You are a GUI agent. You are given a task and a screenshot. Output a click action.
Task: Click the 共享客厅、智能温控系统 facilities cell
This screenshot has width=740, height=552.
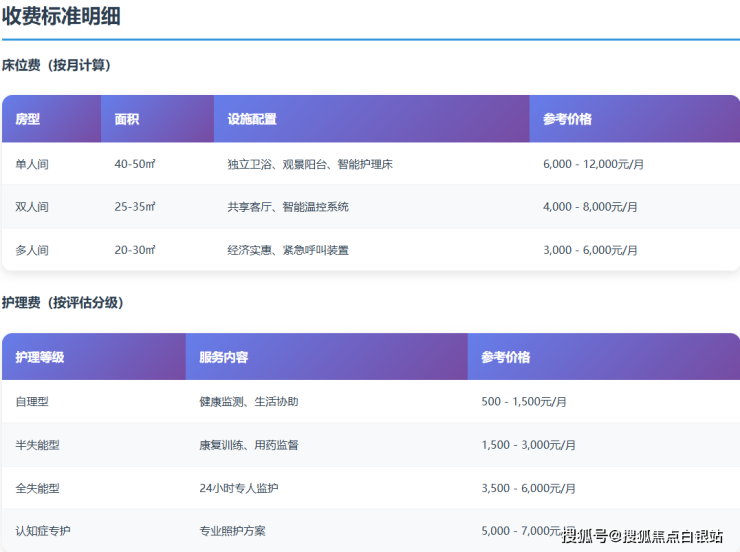288,207
